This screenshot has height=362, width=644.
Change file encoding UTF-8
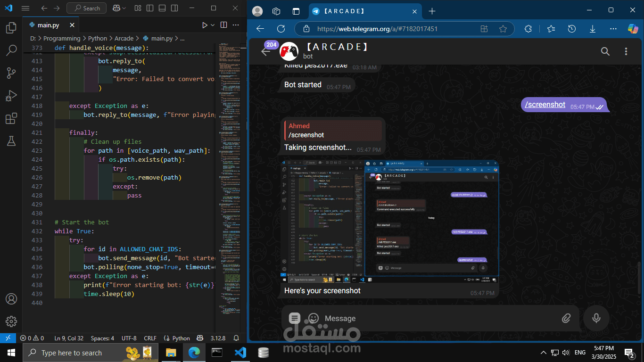point(129,338)
